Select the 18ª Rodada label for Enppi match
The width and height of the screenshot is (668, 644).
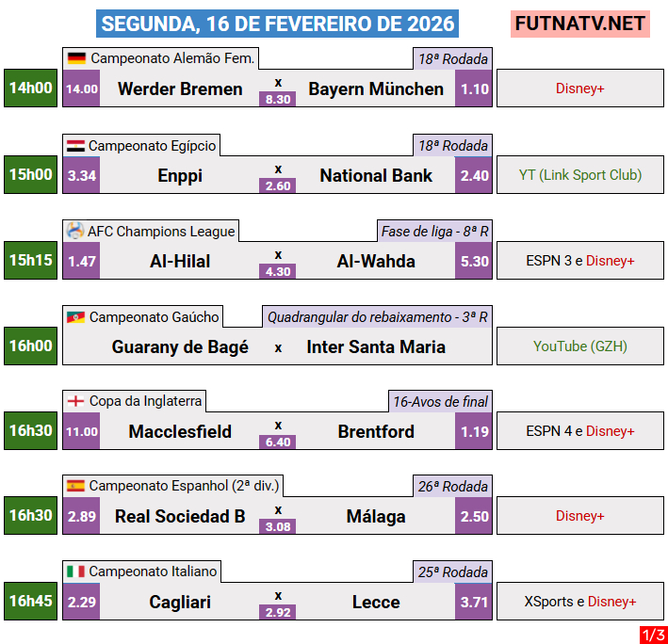pos(452,145)
